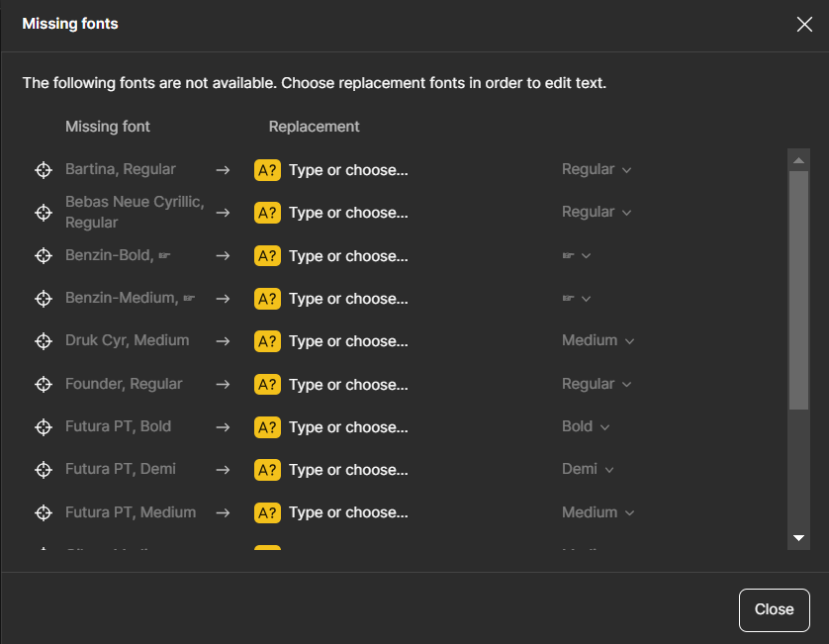Pick replacement font for Benzin-Bold

click(348, 256)
